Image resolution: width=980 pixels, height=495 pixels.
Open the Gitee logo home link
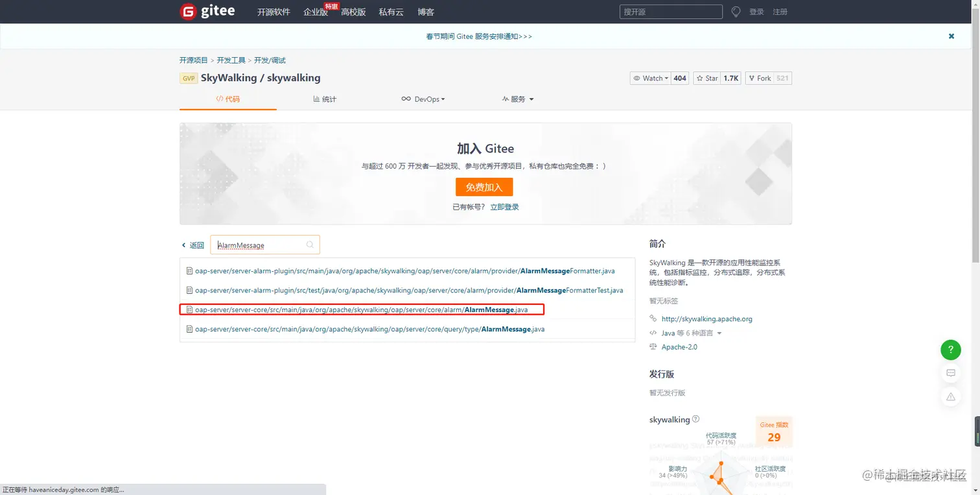[207, 12]
